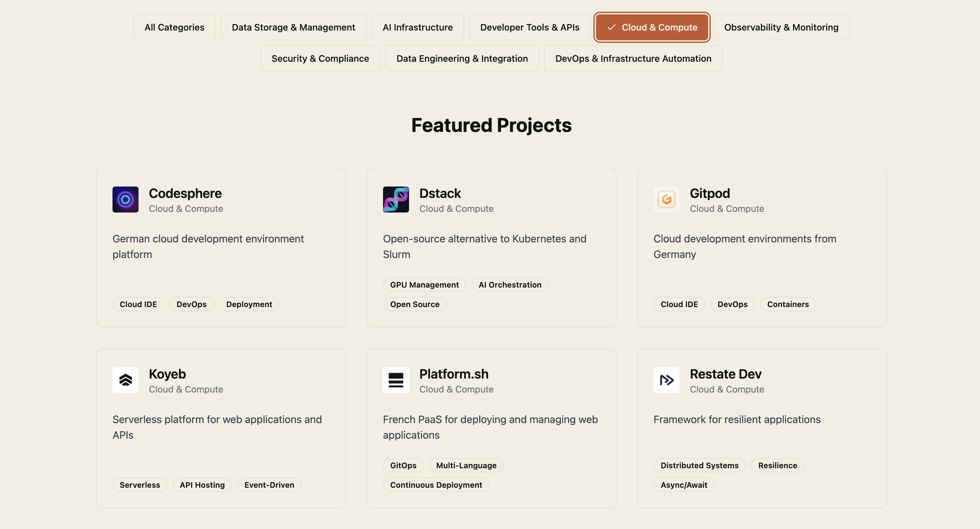Image resolution: width=980 pixels, height=529 pixels.
Task: Open the Koyeb project title
Action: point(167,374)
